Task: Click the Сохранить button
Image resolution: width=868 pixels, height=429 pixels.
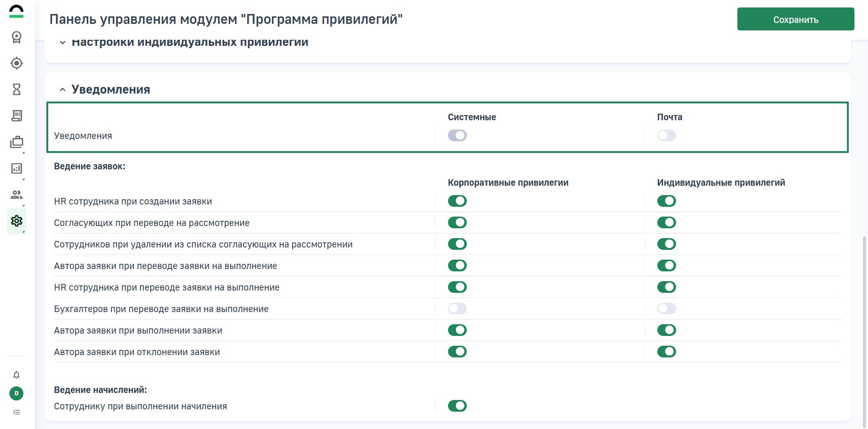Action: pyautogui.click(x=795, y=19)
